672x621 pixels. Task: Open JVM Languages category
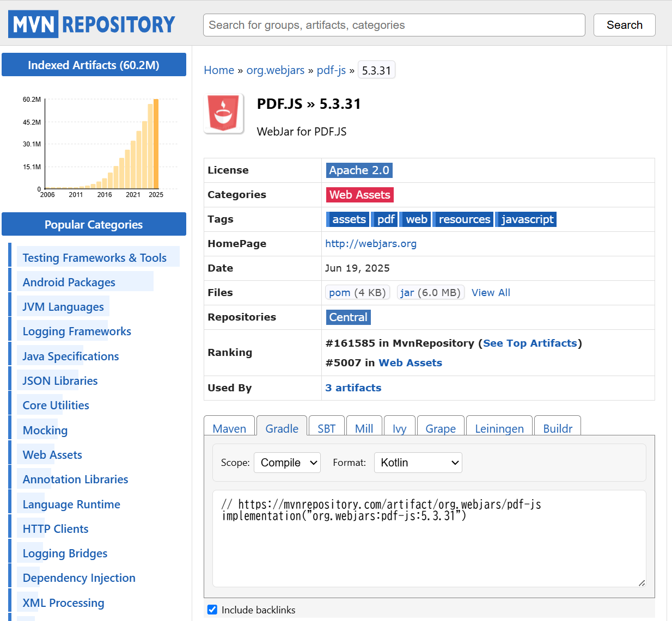(63, 307)
